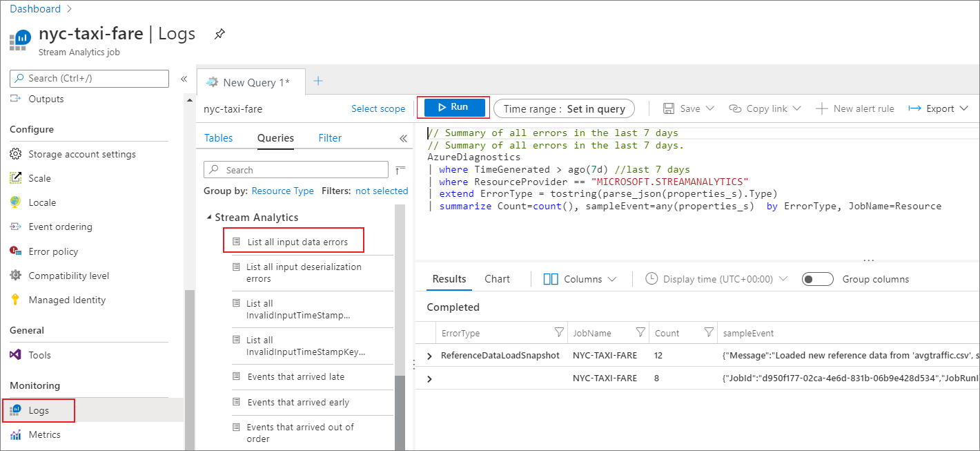This screenshot has width=980, height=451.
Task: Enable the Group columns toggle
Action: (x=818, y=278)
